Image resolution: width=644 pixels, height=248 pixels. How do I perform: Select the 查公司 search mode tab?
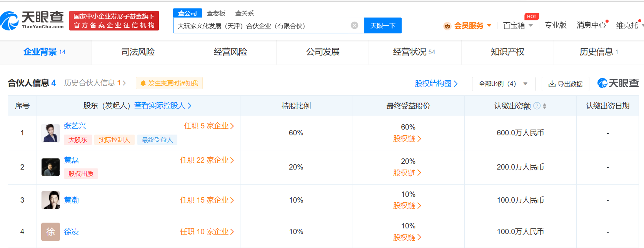coord(187,13)
